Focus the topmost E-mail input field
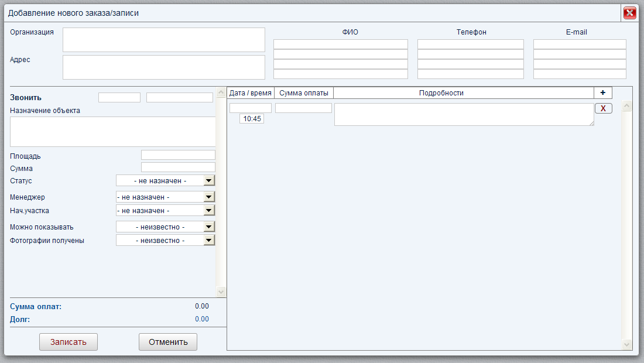 click(x=580, y=44)
